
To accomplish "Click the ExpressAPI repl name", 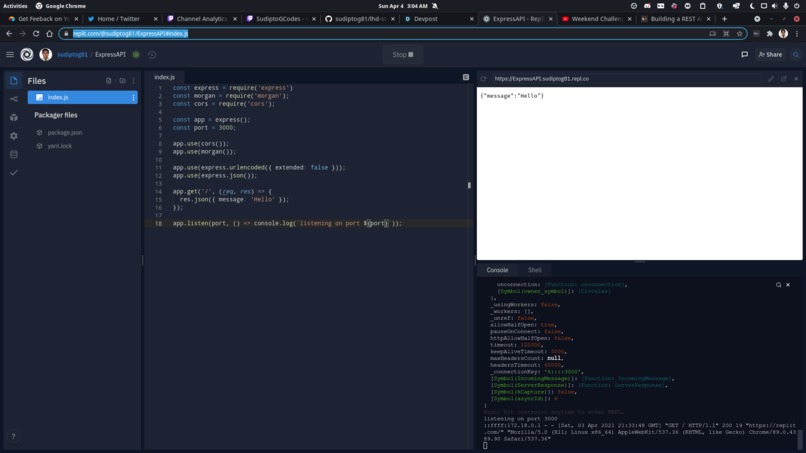I will (x=110, y=55).
